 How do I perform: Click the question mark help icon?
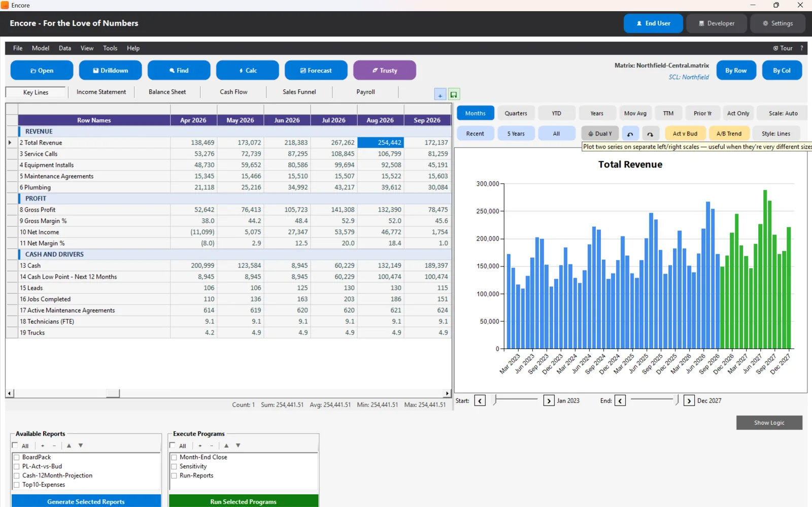tap(802, 48)
